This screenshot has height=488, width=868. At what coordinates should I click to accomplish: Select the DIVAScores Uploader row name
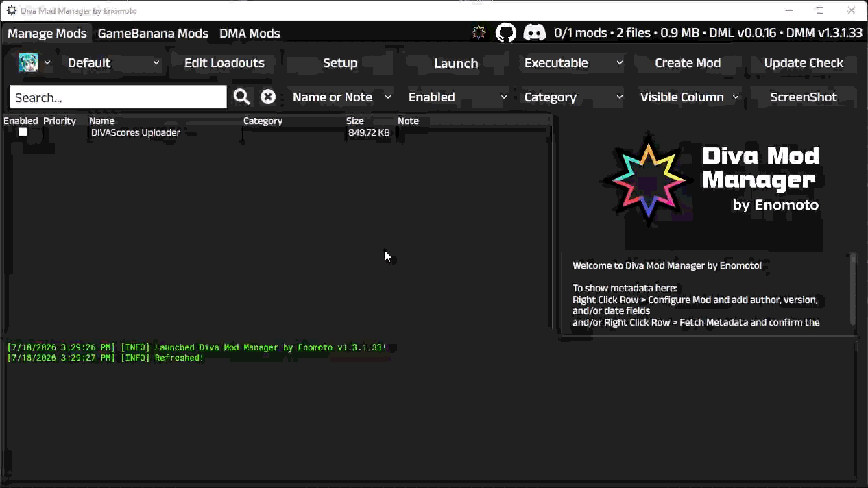(x=136, y=132)
